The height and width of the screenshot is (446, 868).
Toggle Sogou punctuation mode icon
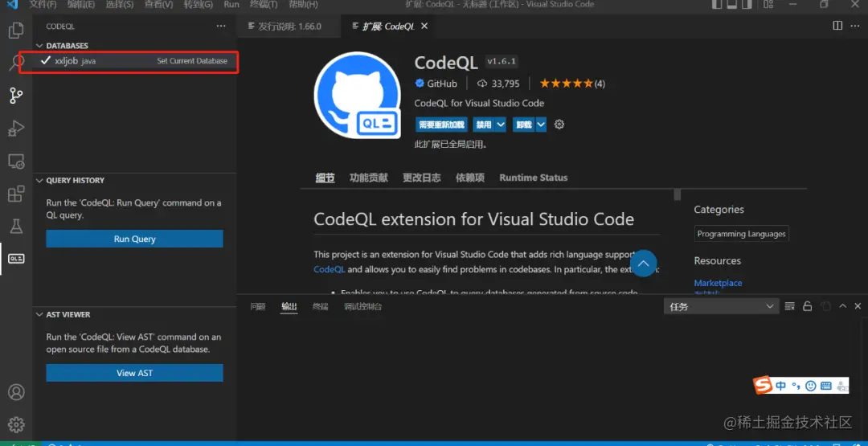[x=796, y=386]
